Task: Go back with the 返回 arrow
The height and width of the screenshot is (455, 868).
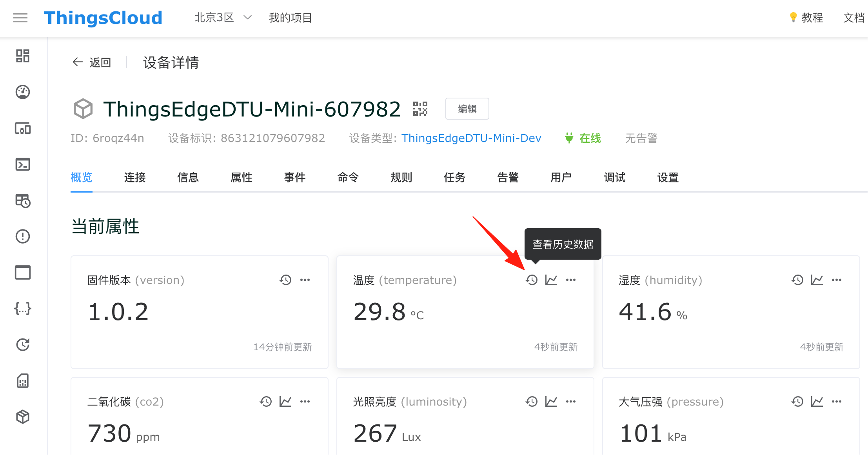Action: tap(92, 62)
